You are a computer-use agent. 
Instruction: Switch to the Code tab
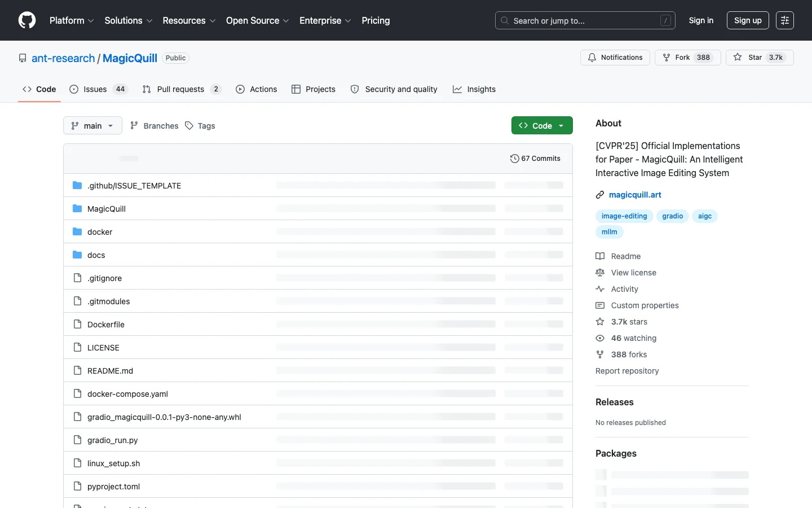coord(39,89)
